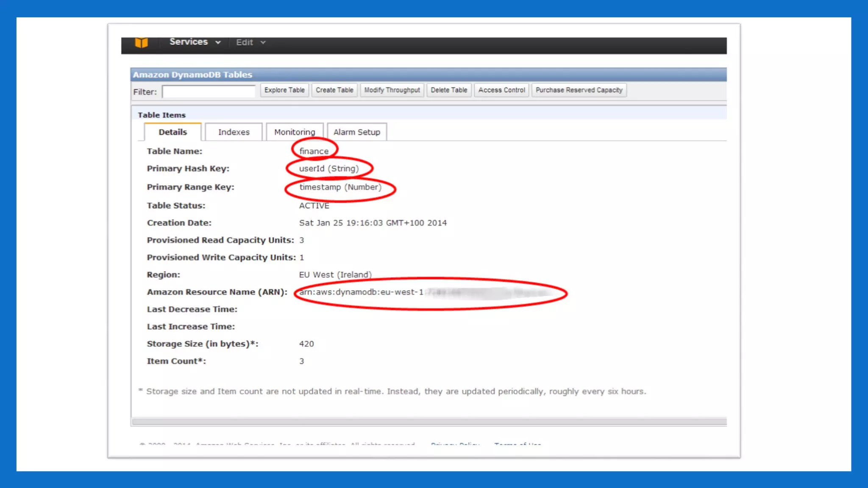Click the Create Table button
Viewport: 868px width, 488px height.
click(334, 90)
